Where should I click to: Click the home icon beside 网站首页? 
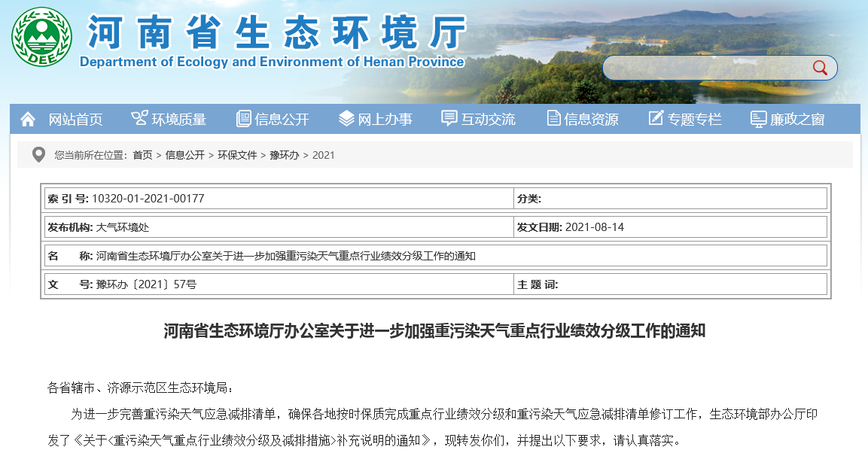click(28, 119)
